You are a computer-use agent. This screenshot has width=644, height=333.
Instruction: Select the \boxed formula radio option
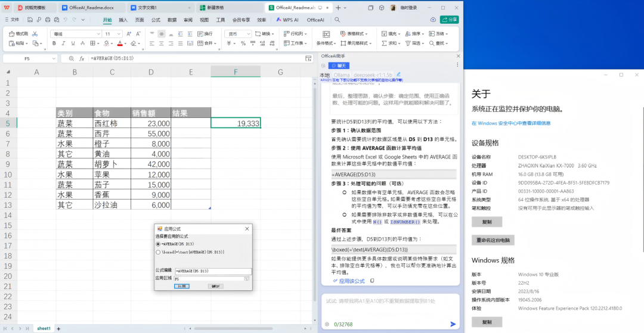point(158,252)
